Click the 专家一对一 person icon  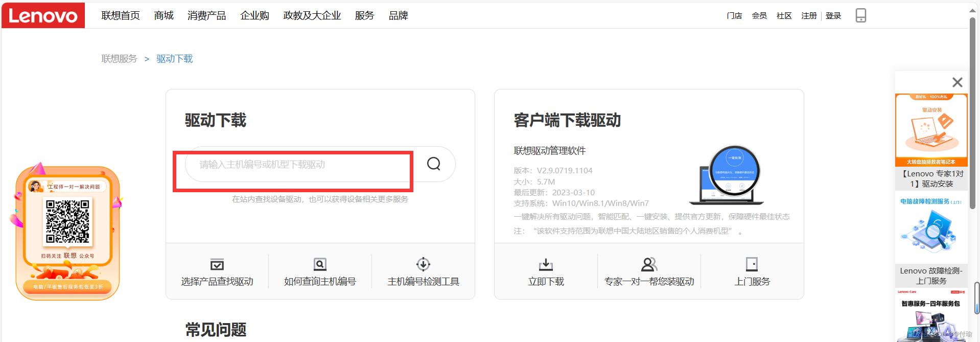coord(649,264)
